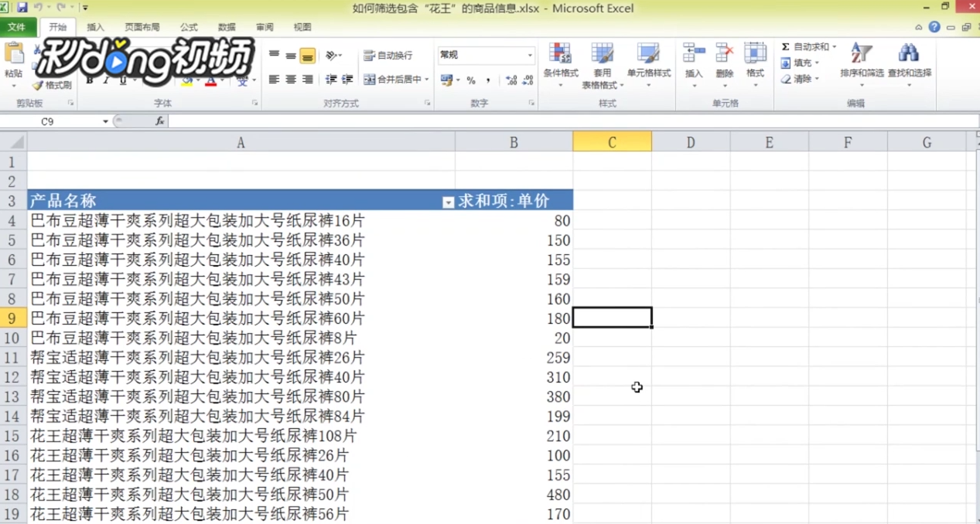Center cell text horizontally
980x524 pixels.
pyautogui.click(x=291, y=80)
